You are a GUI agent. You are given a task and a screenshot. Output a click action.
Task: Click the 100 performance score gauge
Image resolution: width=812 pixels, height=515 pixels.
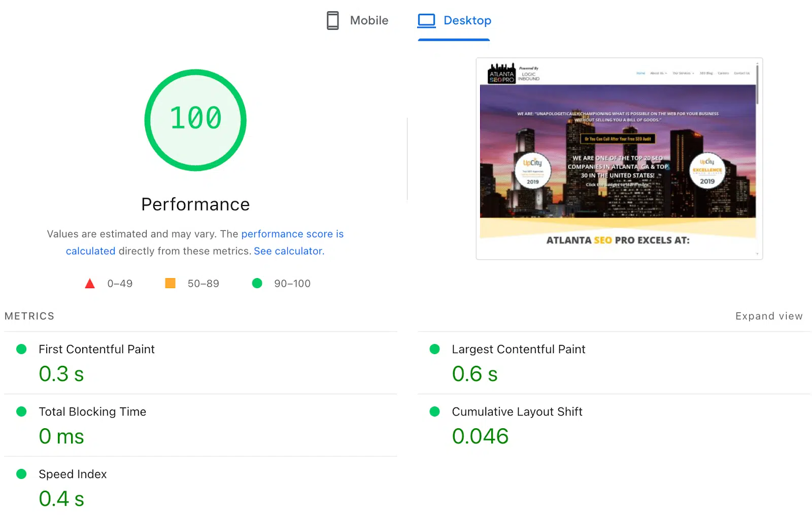tap(195, 120)
